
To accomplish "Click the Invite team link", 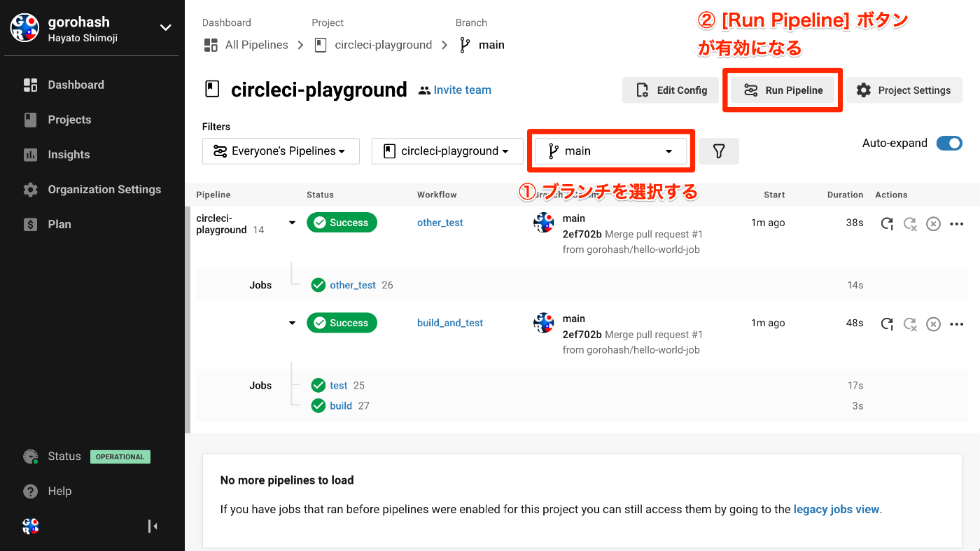I will pos(455,90).
